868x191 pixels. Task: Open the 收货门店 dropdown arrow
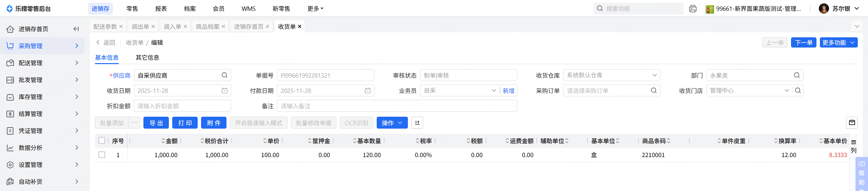tap(787, 91)
